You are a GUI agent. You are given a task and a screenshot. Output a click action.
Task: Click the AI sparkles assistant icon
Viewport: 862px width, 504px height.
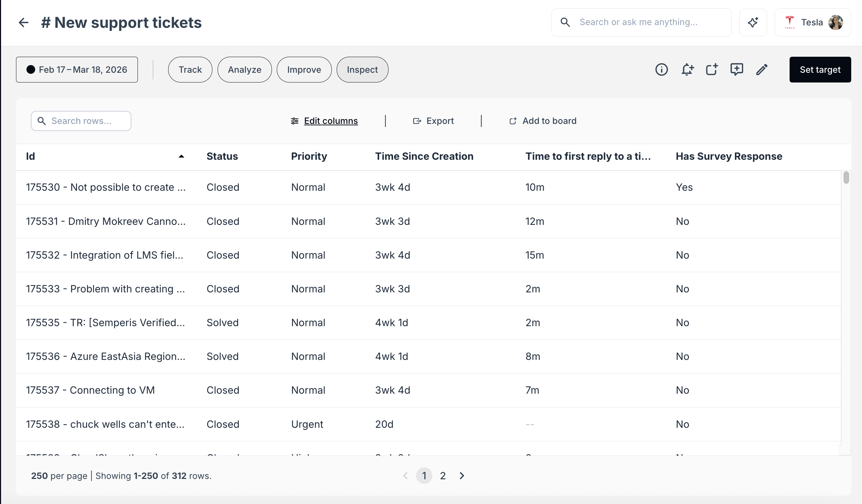(753, 22)
